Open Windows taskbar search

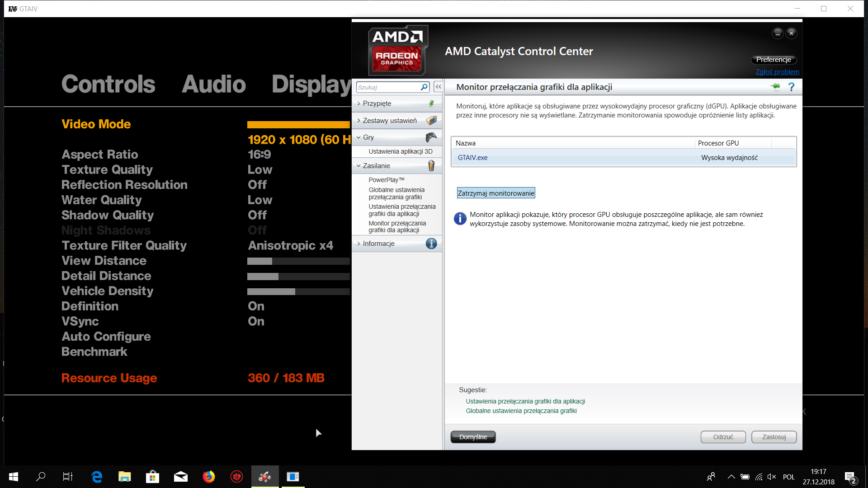point(41,477)
